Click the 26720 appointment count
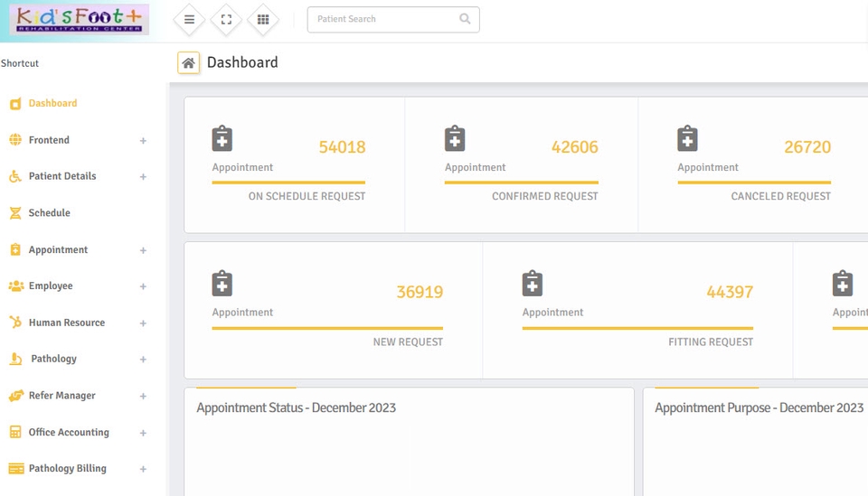The width and height of the screenshot is (868, 496). pyautogui.click(x=807, y=147)
